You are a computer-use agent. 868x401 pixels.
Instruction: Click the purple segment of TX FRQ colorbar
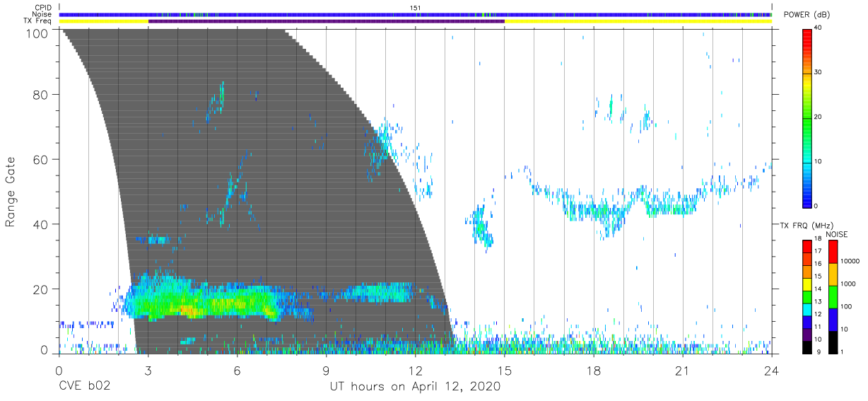pyautogui.click(x=807, y=335)
